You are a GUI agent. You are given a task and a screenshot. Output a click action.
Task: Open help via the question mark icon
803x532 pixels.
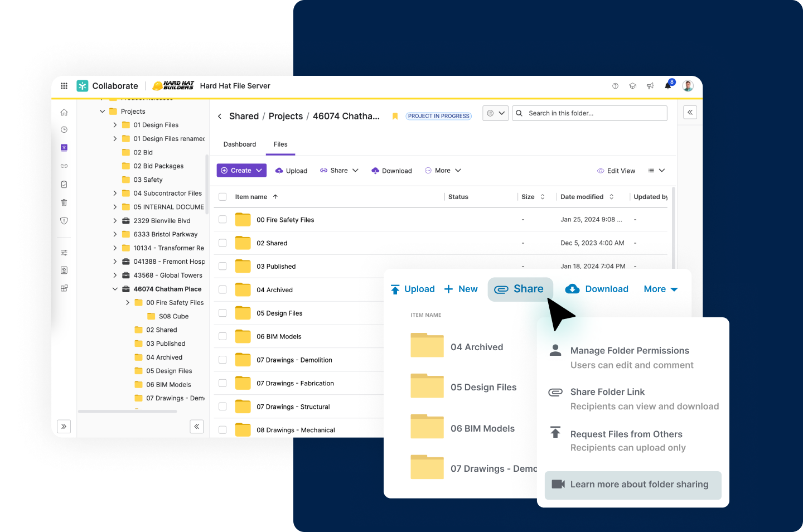pos(615,85)
